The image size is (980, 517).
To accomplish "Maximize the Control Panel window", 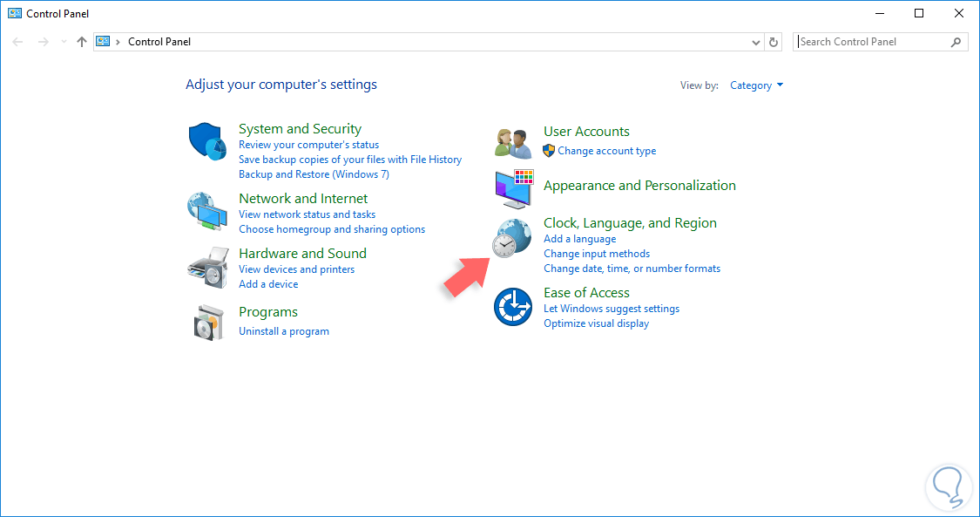I will pos(919,13).
